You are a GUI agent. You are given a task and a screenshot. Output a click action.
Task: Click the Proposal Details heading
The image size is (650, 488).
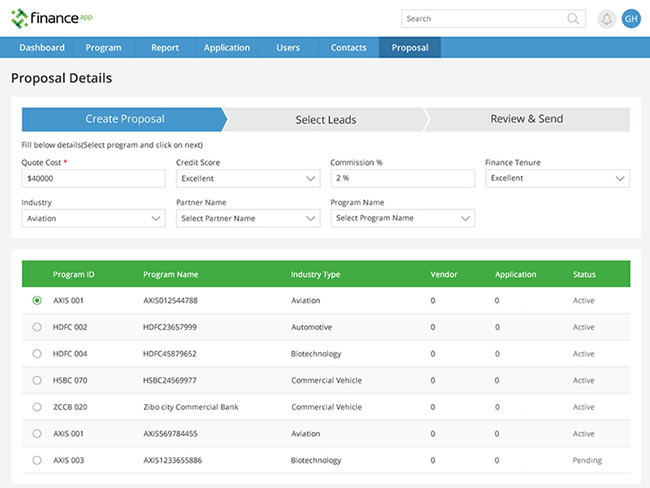61,78
